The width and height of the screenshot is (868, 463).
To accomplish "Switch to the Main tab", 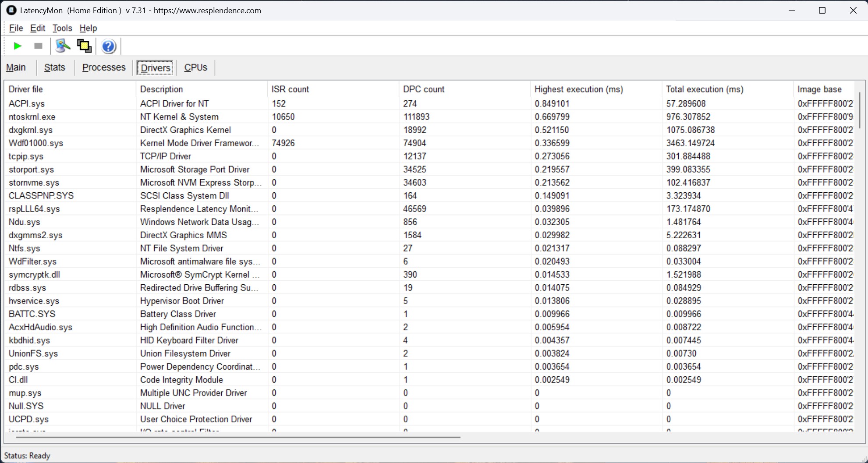I will tap(16, 67).
